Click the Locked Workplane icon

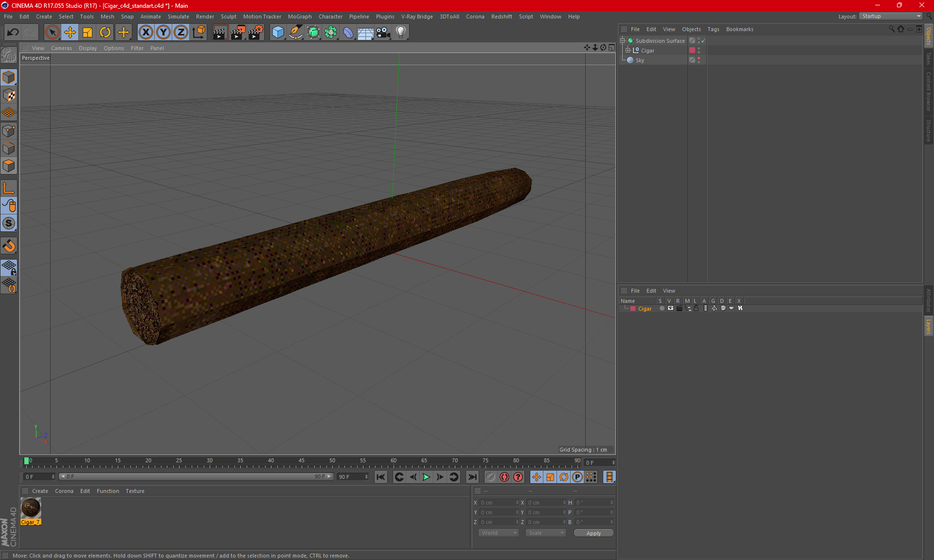pyautogui.click(x=9, y=267)
